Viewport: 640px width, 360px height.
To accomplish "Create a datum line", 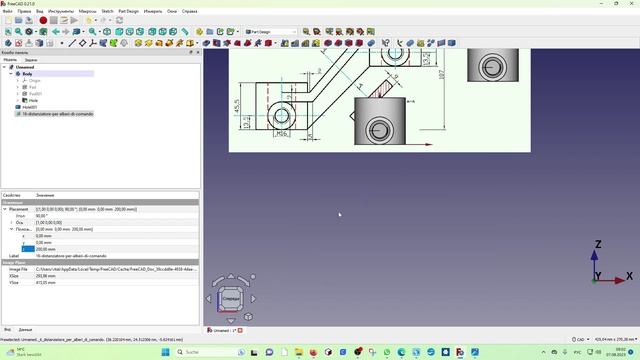I will 72,43.
